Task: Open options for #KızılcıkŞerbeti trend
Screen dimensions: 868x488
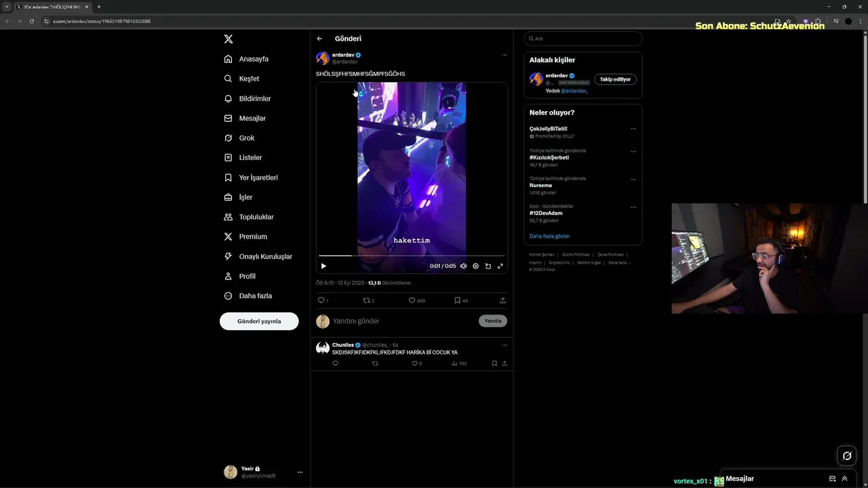Action: click(x=633, y=152)
